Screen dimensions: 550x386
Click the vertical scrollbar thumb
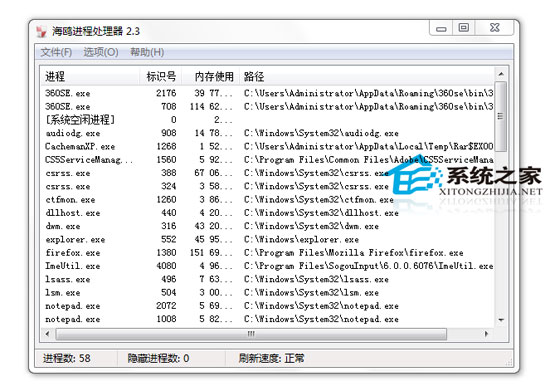click(501, 116)
